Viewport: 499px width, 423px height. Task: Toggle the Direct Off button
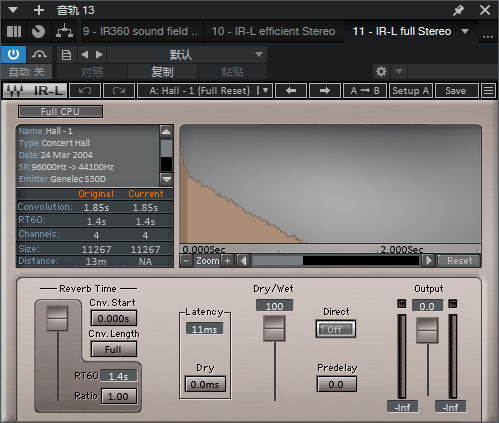pos(336,329)
